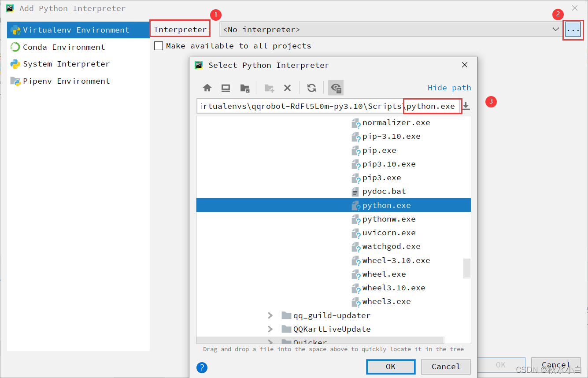Click the help question mark icon
This screenshot has width=588, height=378.
pos(202,367)
